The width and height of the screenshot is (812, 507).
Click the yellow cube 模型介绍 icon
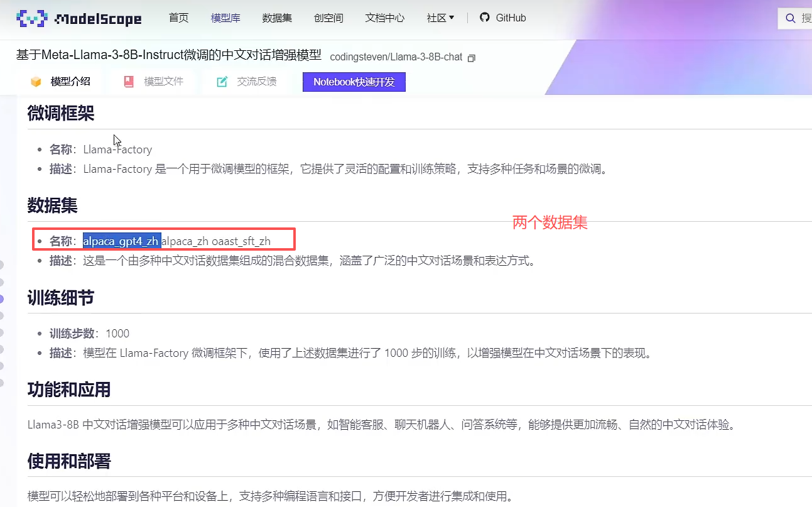coord(36,82)
